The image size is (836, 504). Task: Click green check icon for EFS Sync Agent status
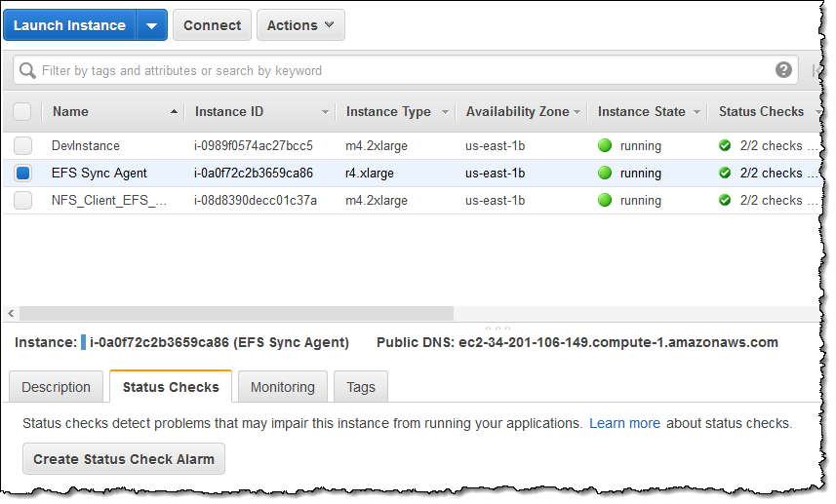[725, 174]
